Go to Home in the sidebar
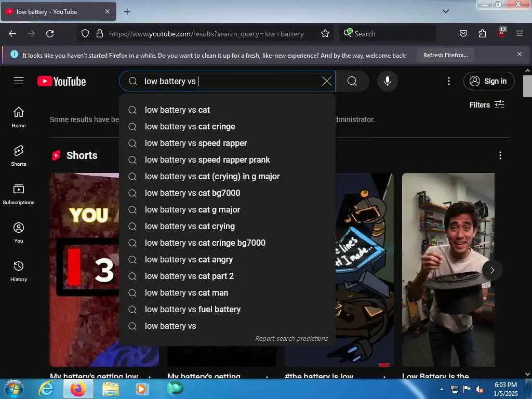The image size is (532, 399). coord(19,117)
